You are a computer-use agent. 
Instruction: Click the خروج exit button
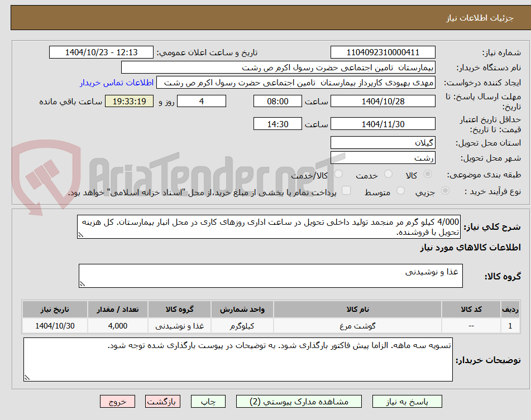pyautogui.click(x=117, y=402)
